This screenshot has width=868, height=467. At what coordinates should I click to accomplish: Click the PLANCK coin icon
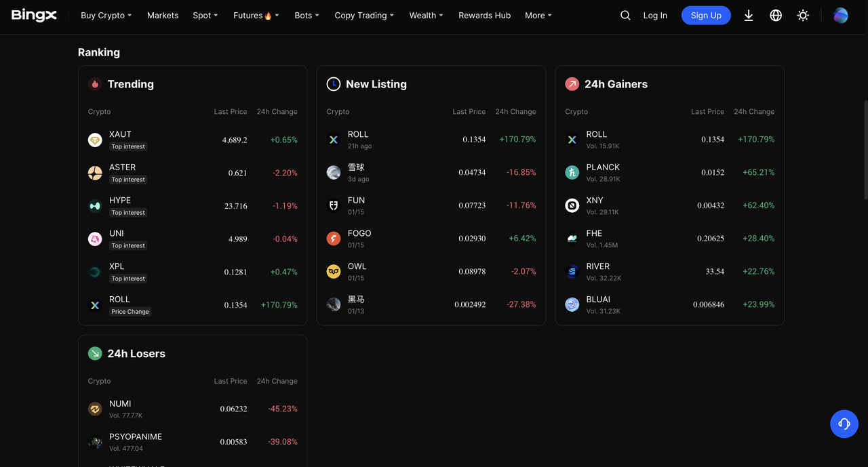[572, 173]
